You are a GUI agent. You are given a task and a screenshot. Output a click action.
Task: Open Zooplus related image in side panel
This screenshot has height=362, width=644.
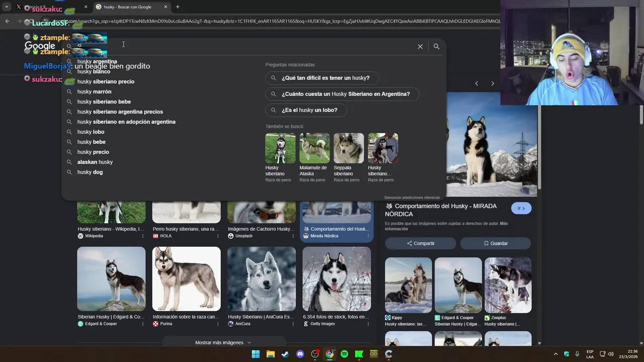pyautogui.click(x=508, y=285)
